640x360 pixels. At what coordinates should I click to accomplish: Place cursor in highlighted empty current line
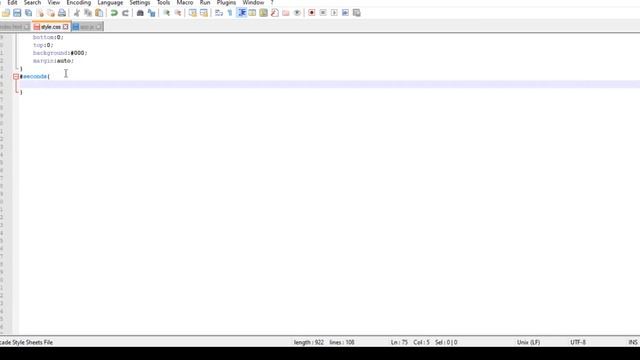click(x=329, y=84)
